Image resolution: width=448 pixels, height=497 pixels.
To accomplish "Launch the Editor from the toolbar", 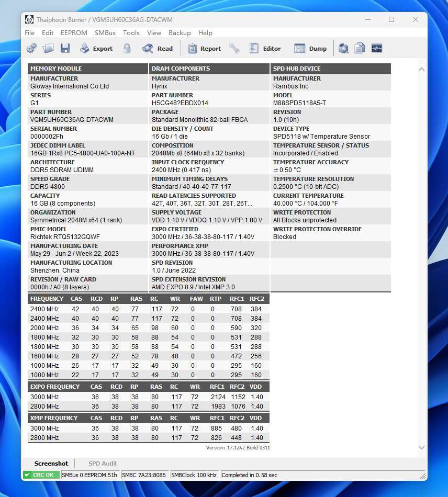I will pos(265,49).
